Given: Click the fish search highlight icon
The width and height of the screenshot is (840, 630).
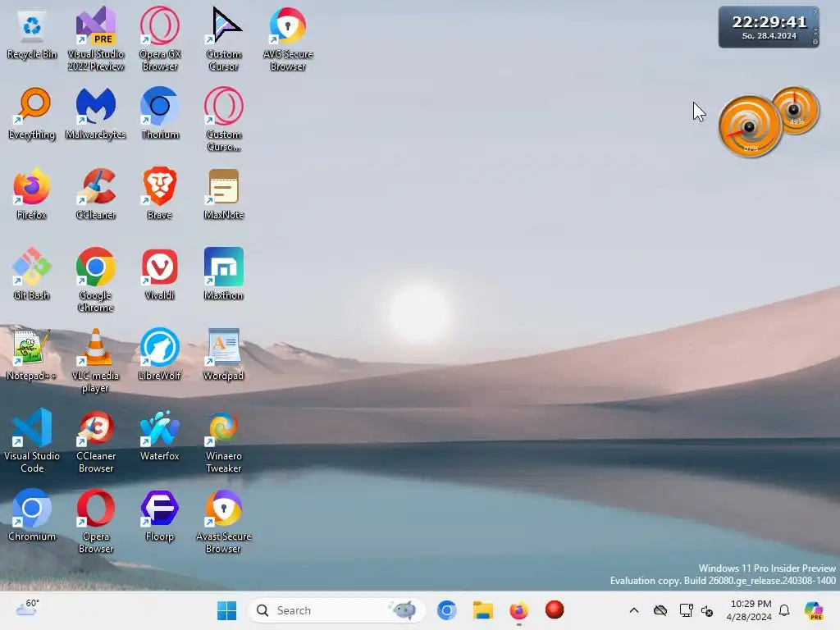Looking at the screenshot, I should pos(404,610).
